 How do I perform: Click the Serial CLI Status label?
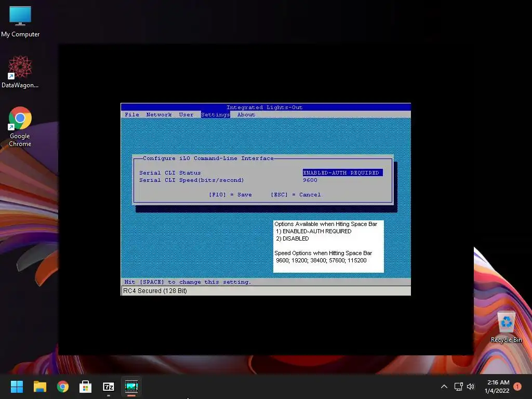(170, 172)
